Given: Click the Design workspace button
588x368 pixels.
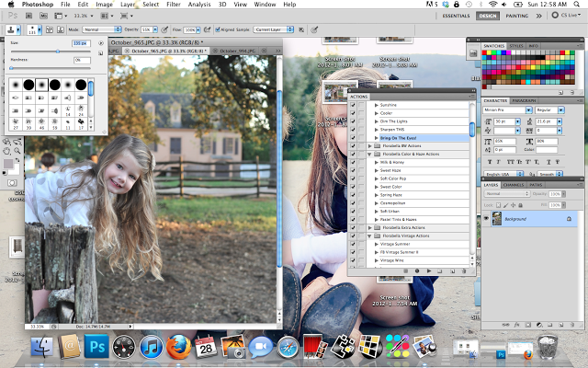Looking at the screenshot, I should tap(488, 16).
